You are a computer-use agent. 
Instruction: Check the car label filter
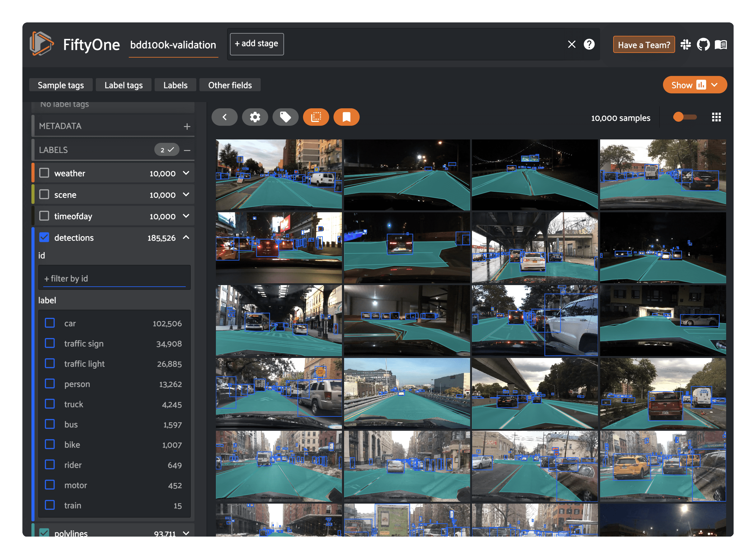[50, 323]
